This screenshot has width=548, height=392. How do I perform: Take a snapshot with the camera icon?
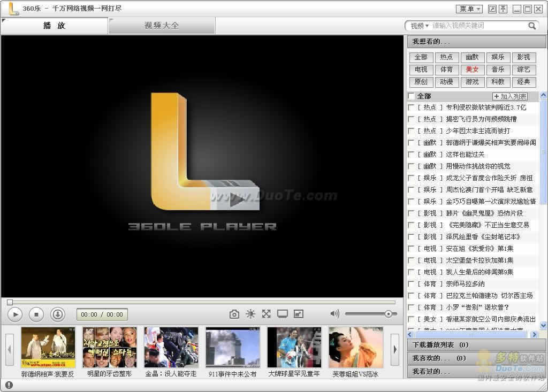pos(234,314)
